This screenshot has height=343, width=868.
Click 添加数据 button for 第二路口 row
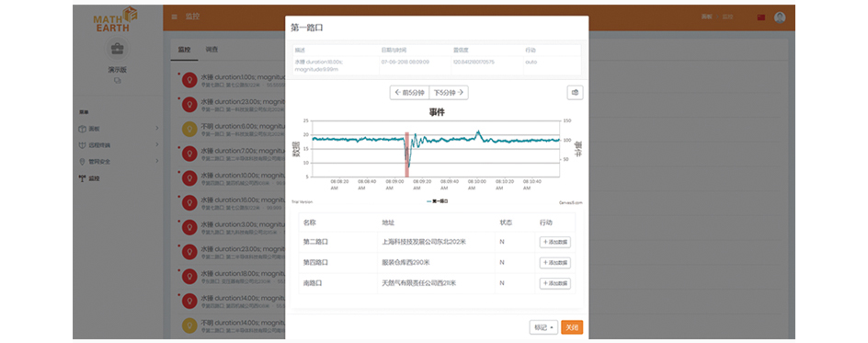pyautogui.click(x=555, y=242)
